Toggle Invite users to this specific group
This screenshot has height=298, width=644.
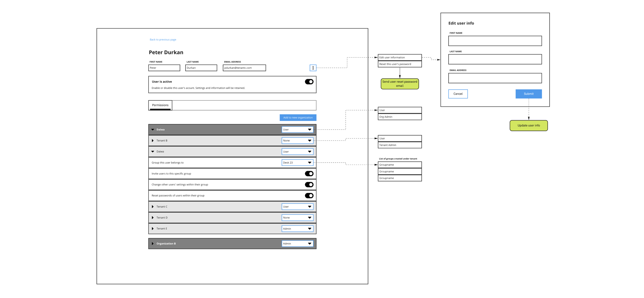(x=309, y=174)
